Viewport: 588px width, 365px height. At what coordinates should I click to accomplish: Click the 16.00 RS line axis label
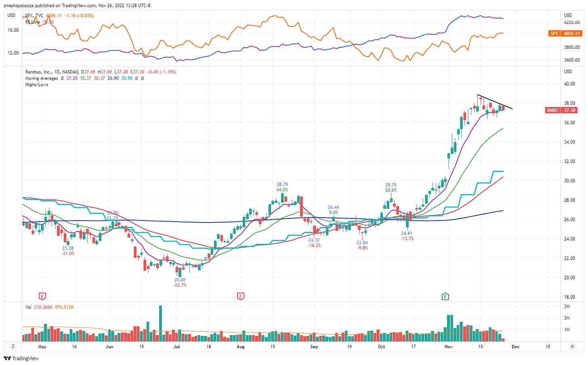tap(13, 30)
